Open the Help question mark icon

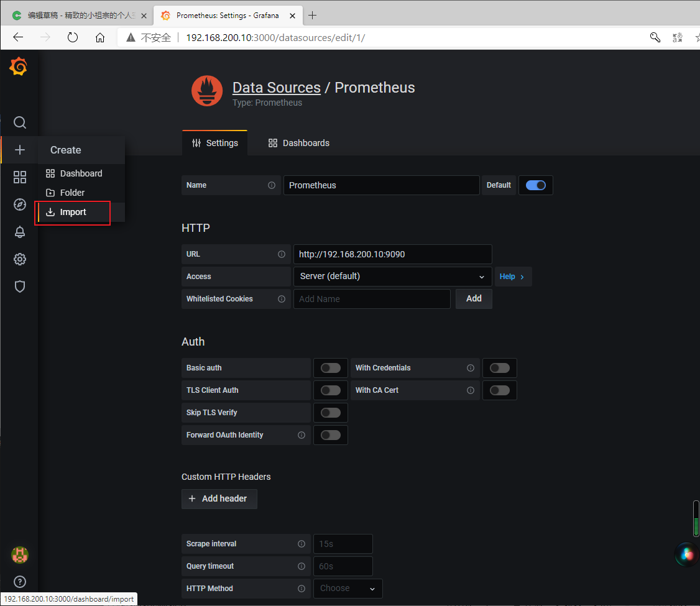[x=20, y=582]
